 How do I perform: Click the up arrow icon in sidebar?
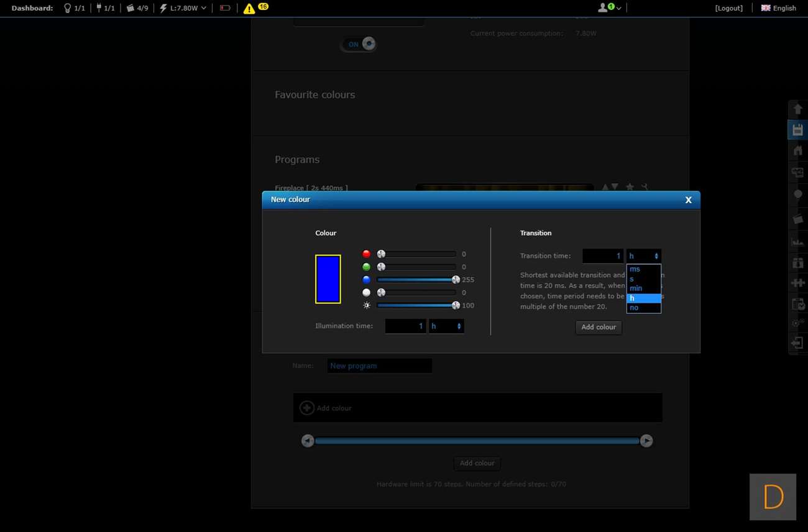797,109
